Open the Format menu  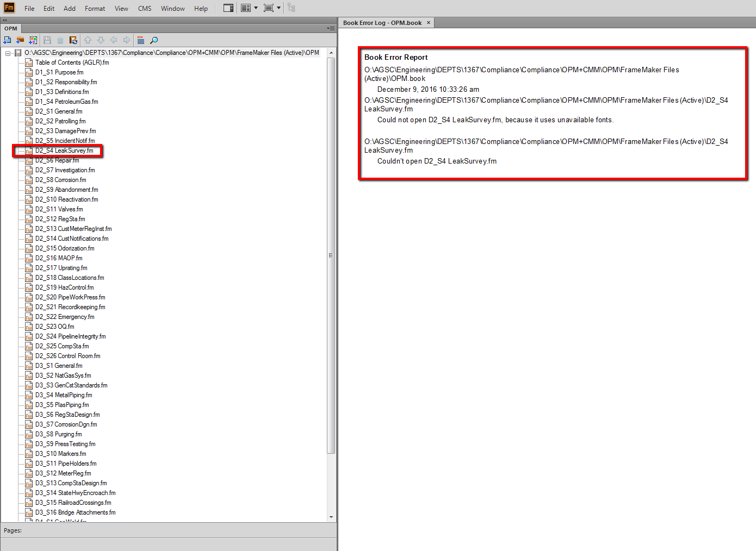(95, 9)
